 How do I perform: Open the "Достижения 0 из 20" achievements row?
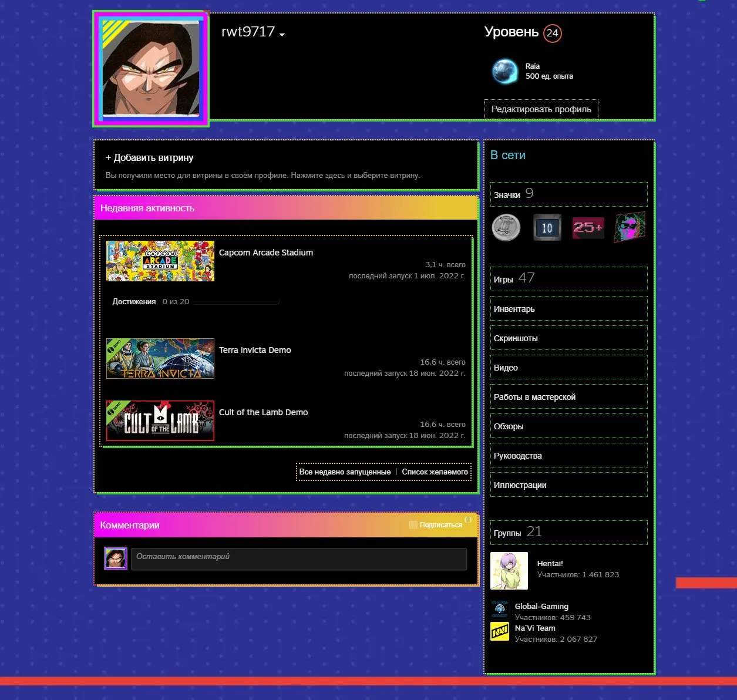(196, 302)
